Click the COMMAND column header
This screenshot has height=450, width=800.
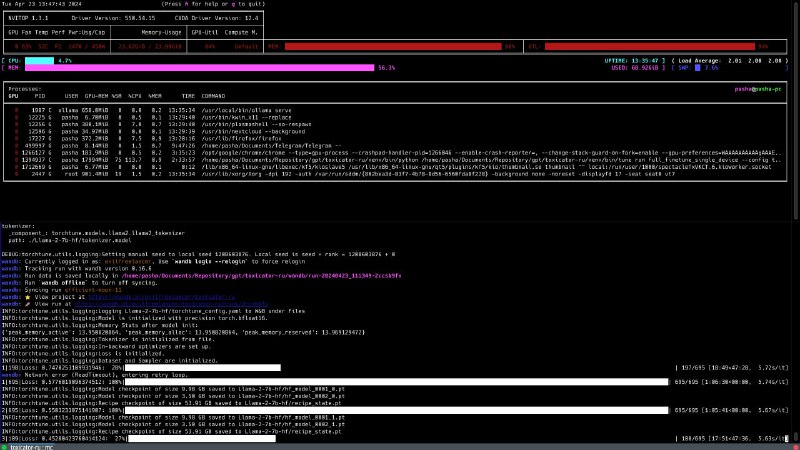[213, 96]
